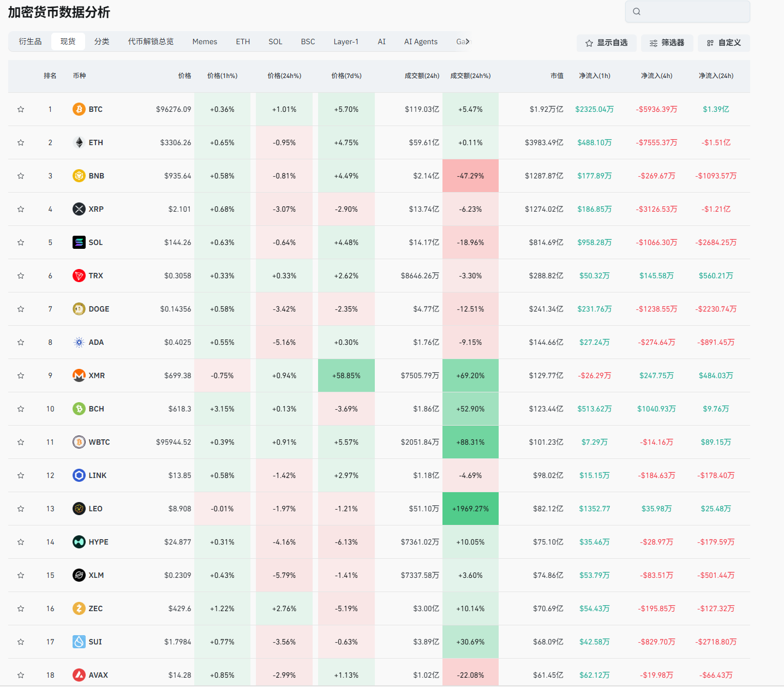This screenshot has width=784, height=687.
Task: Click the XMR Monero icon
Action: [79, 375]
